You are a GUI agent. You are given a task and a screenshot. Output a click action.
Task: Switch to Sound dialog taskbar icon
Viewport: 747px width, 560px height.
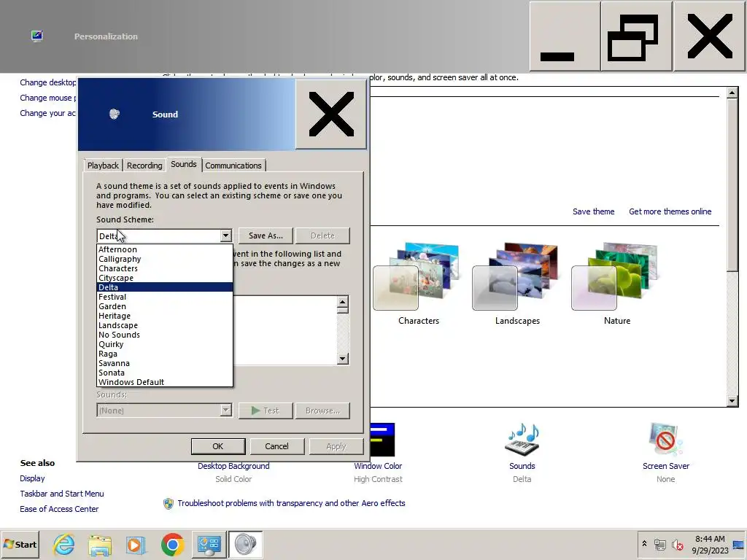[245, 544]
